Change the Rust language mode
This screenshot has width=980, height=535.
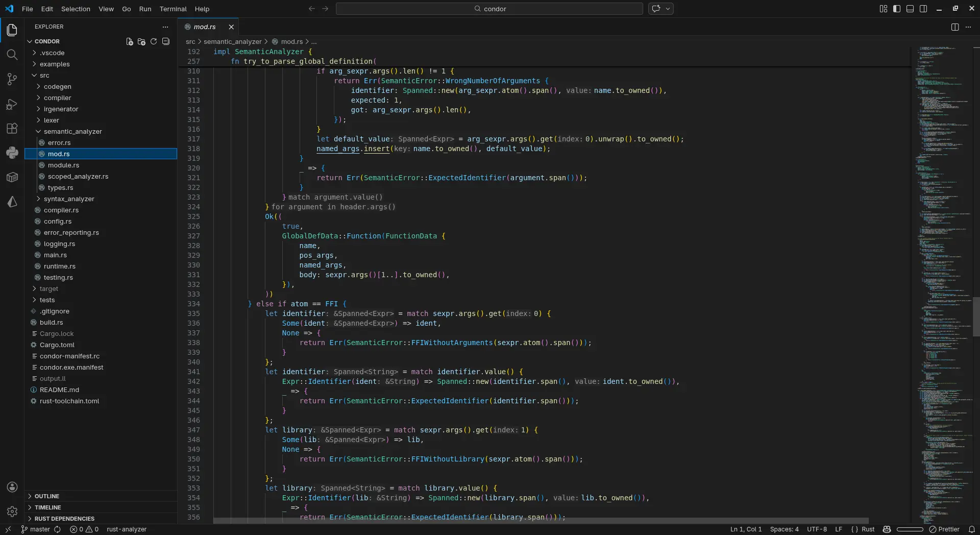click(x=868, y=529)
